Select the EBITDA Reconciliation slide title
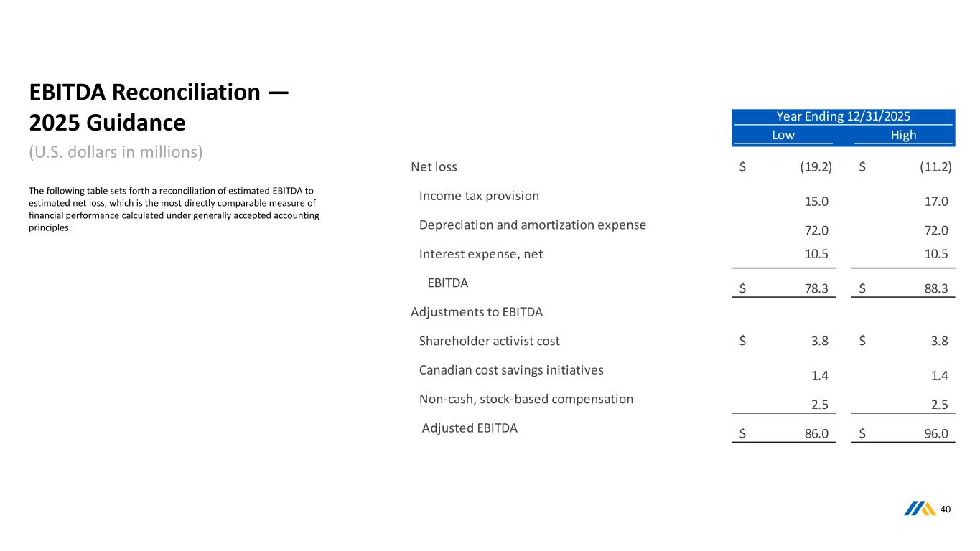Viewport: 980px width, 551px height. [159, 107]
